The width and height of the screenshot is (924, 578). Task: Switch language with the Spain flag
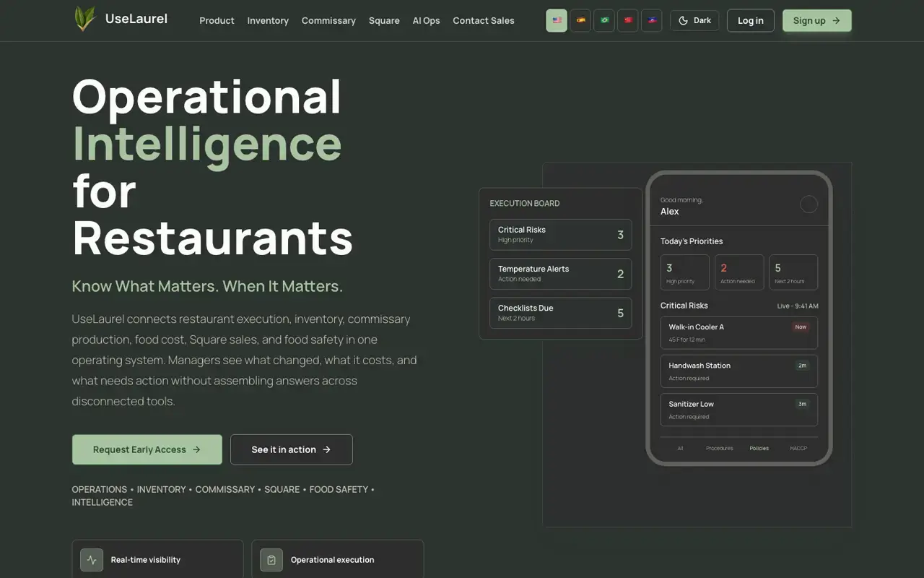point(580,20)
